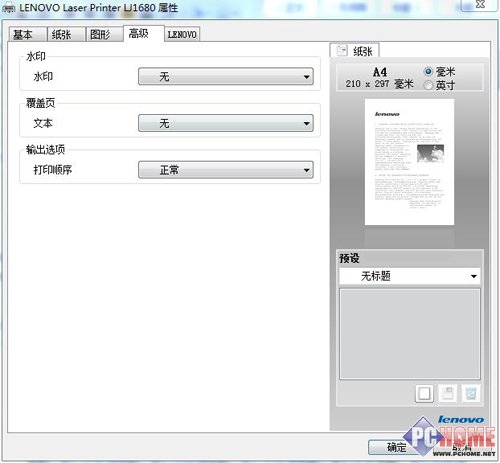This screenshot has height=463, width=500.
Task: Click the delete preset trash icon
Action: click(x=471, y=393)
